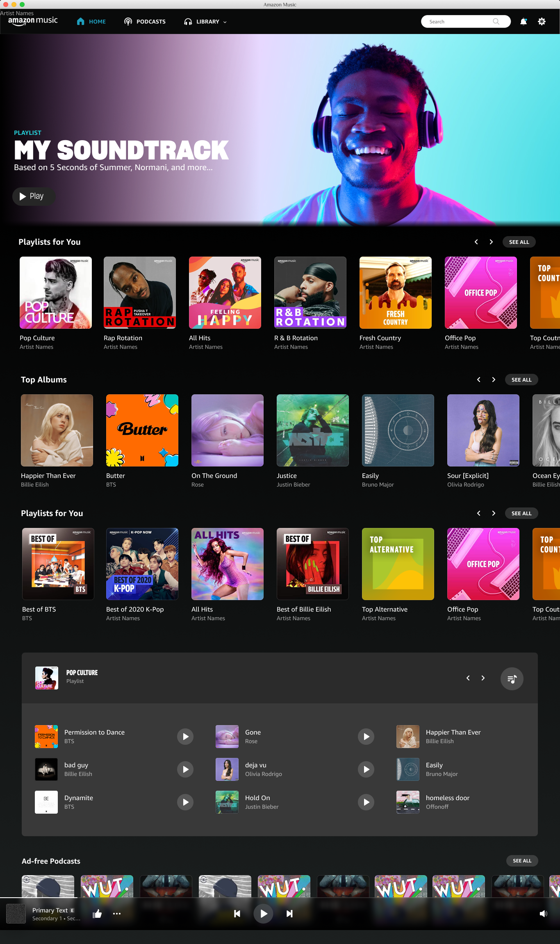
Task: Open the Pop Culture playlist cover
Action: pyautogui.click(x=56, y=293)
